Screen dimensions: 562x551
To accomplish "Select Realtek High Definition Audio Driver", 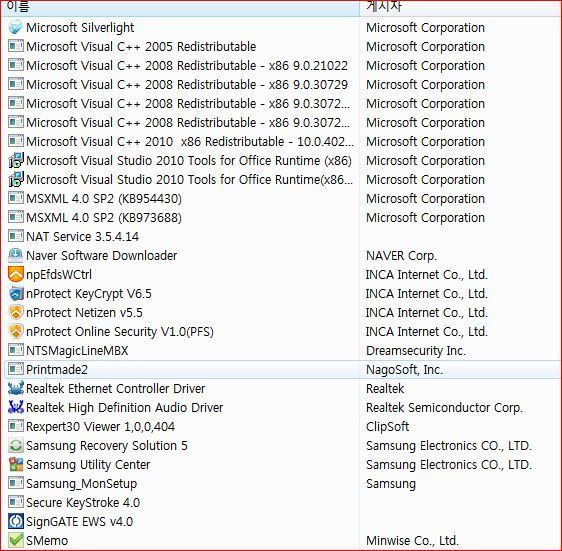I will tap(124, 408).
